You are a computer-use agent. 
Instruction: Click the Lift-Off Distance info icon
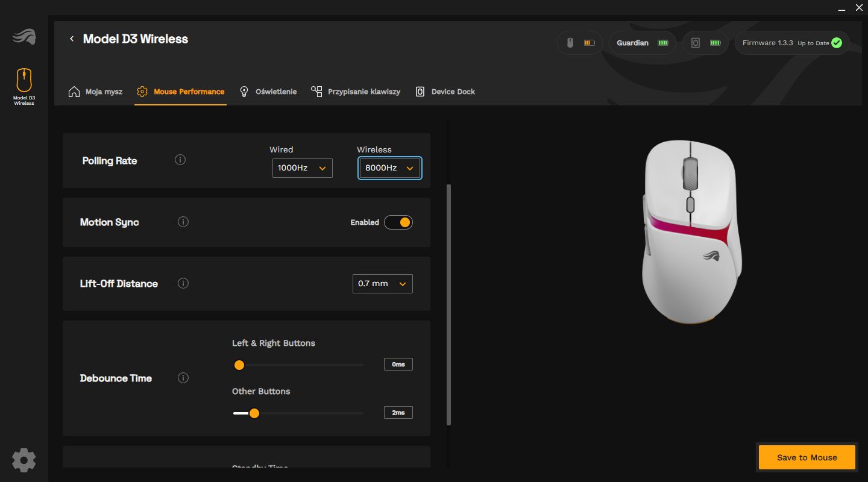[x=183, y=283]
